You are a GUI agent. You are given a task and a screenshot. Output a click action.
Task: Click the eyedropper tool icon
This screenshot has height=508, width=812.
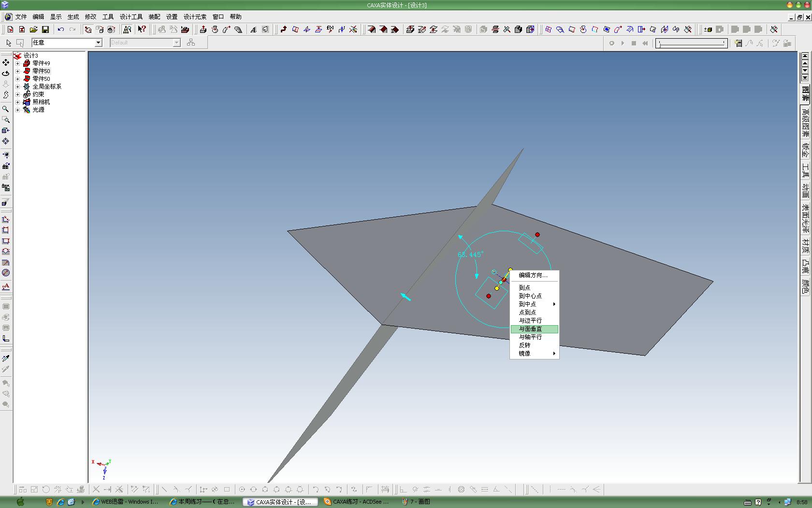tap(6, 359)
